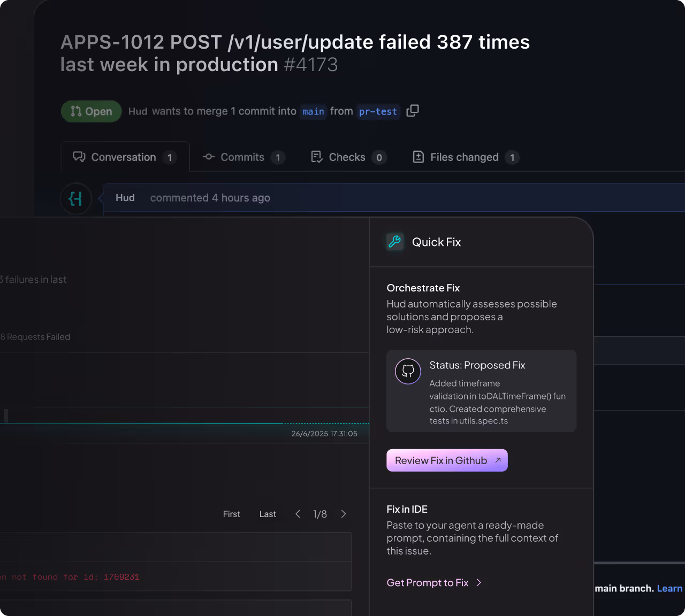685x616 pixels.
Task: Go to previous page with left chevron
Action: (298, 514)
